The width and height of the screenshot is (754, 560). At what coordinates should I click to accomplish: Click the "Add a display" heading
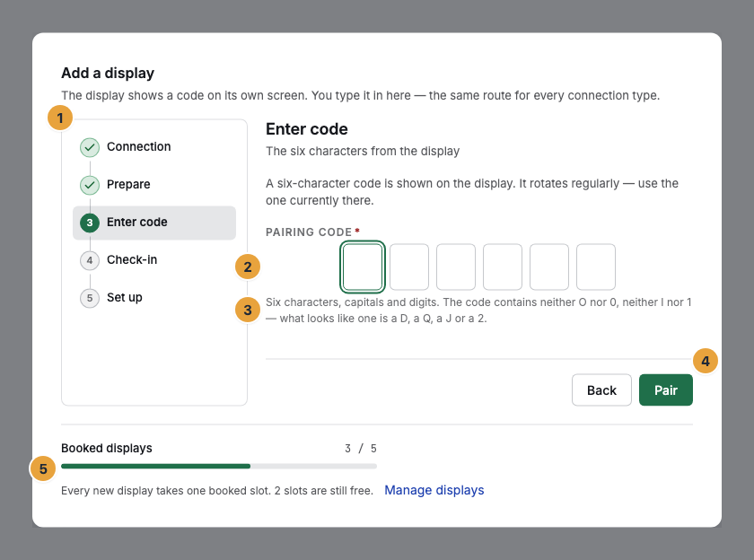pos(108,73)
